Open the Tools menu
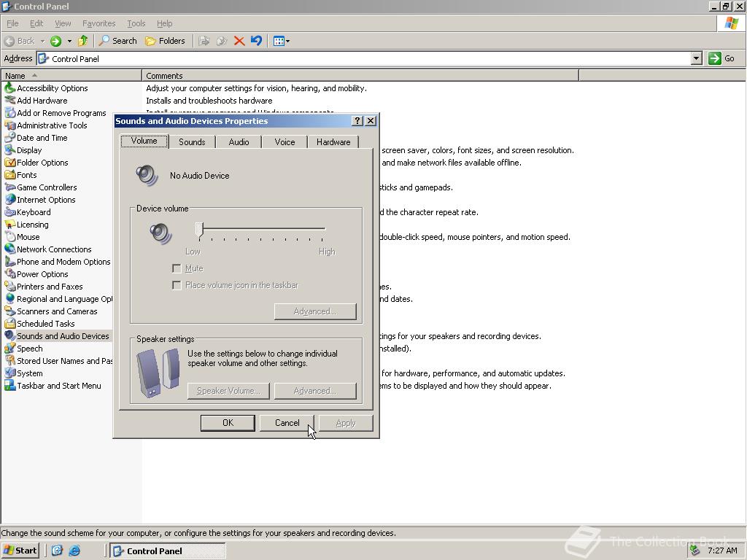Viewport: 747px width, 560px height. (x=136, y=23)
